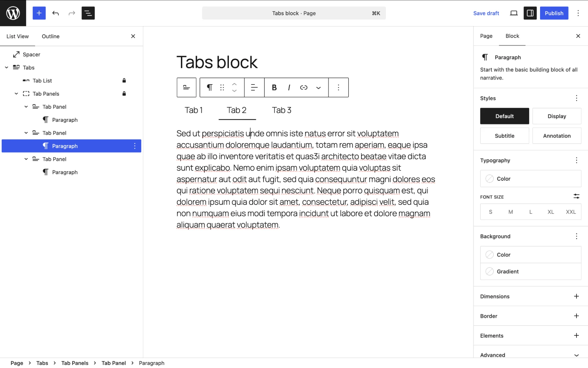
Task: Move the block up
Action: (x=234, y=84)
